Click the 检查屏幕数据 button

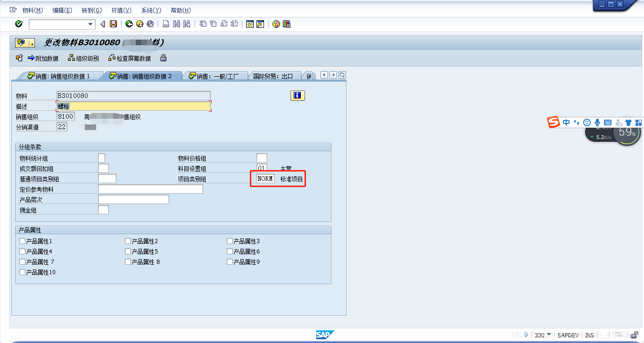click(130, 58)
